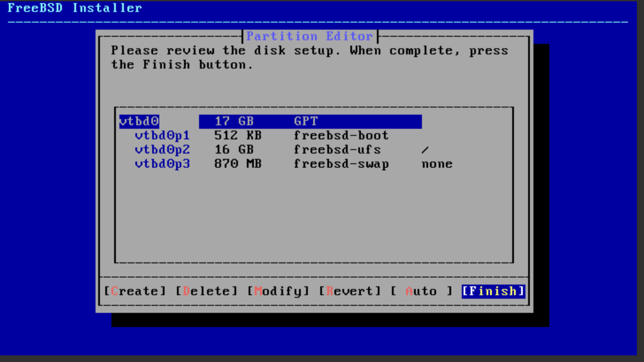The height and width of the screenshot is (362, 644).
Task: Open the Modify button
Action: (278, 291)
